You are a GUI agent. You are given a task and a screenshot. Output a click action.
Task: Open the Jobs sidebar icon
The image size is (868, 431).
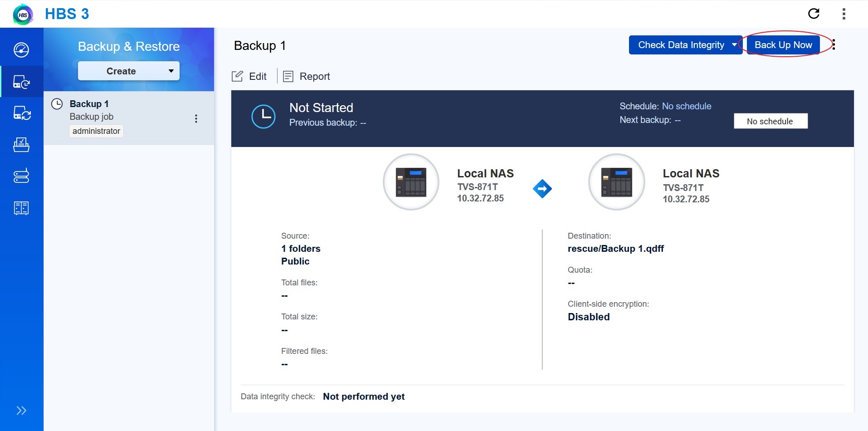(21, 145)
